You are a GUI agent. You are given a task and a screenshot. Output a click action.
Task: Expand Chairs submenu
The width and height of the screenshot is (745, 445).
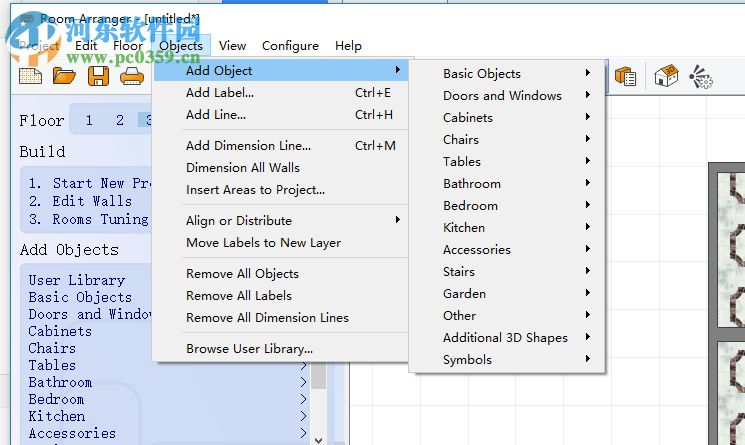pyautogui.click(x=507, y=140)
